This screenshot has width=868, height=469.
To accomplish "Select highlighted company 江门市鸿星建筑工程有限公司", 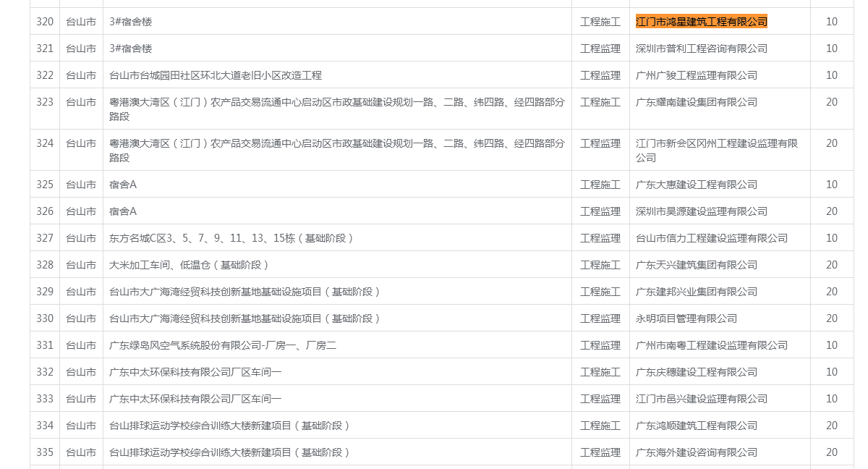I will (x=701, y=22).
